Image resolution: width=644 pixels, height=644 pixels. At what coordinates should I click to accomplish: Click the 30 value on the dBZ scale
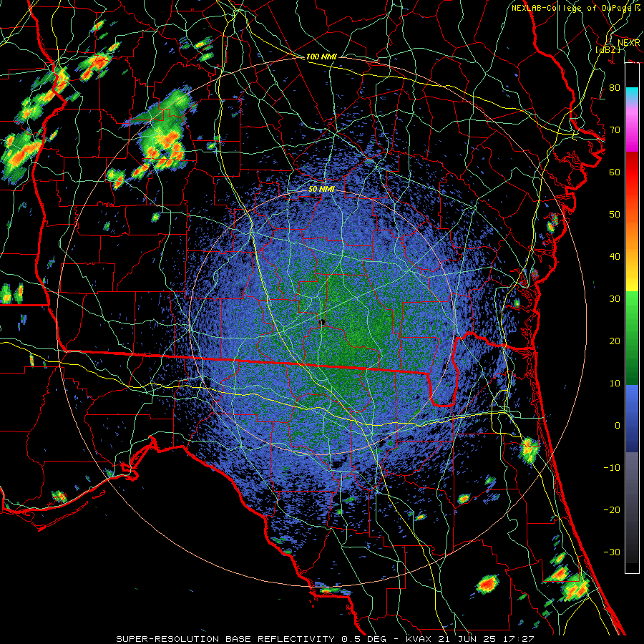[615, 298]
